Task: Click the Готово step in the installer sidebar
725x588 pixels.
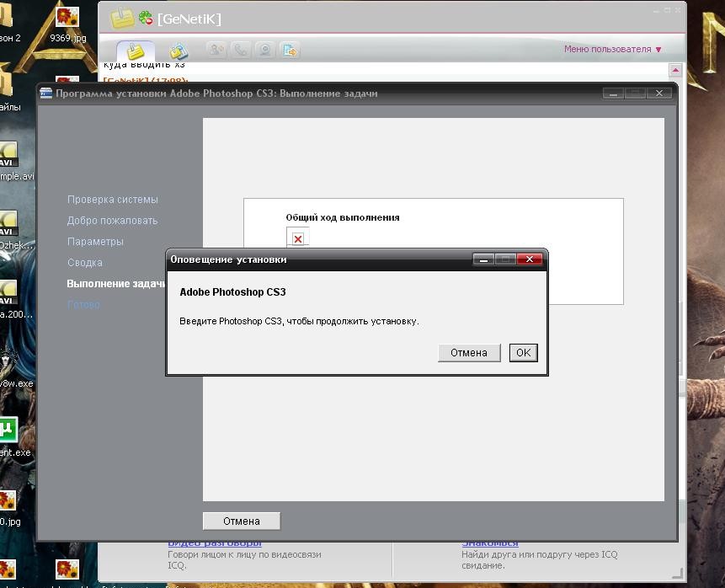Action: pyautogui.click(x=83, y=304)
